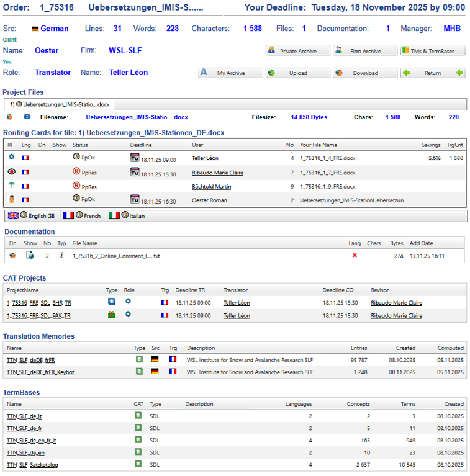
Task: Click the eye role icon for Ribaudo
Action: 11,172
